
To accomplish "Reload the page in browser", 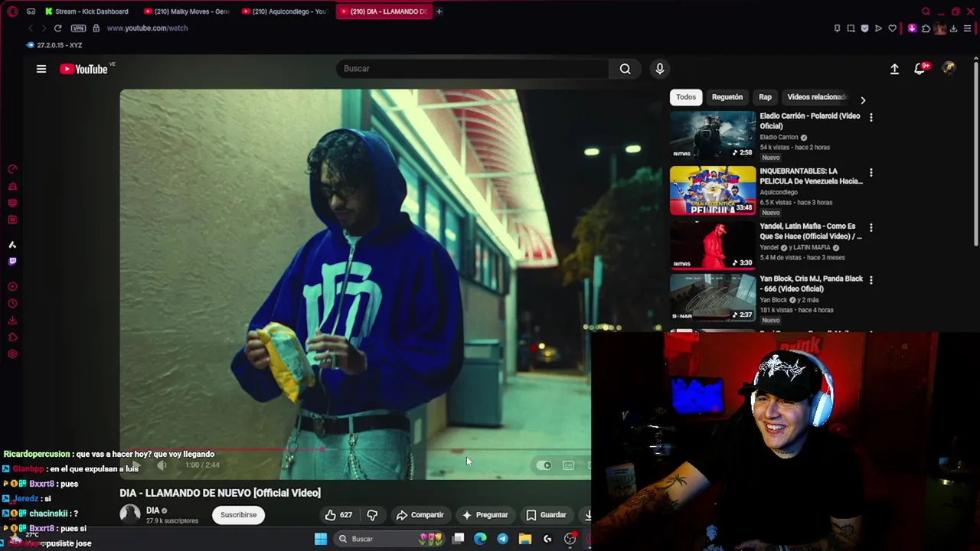I will click(57, 28).
